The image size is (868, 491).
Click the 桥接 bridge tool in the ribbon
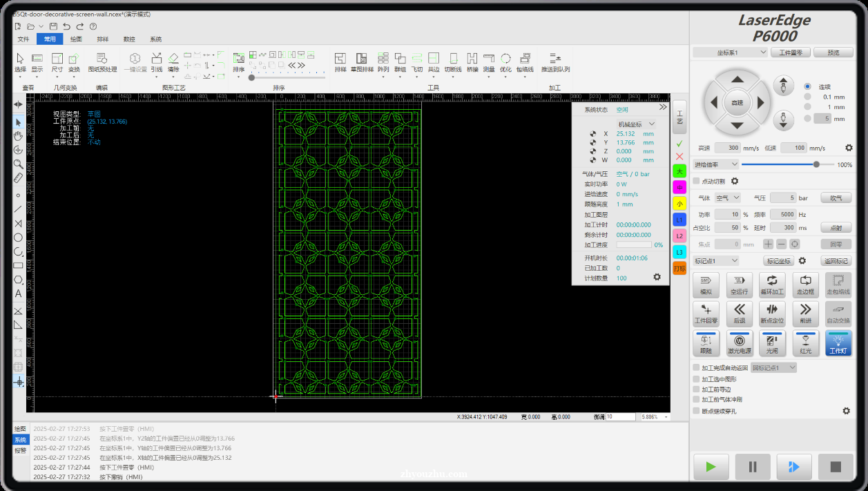(x=472, y=63)
